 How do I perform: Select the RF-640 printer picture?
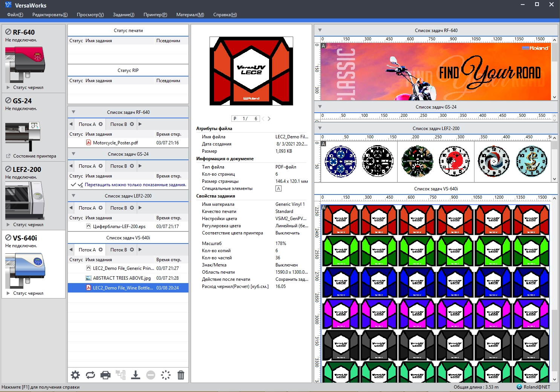click(25, 64)
